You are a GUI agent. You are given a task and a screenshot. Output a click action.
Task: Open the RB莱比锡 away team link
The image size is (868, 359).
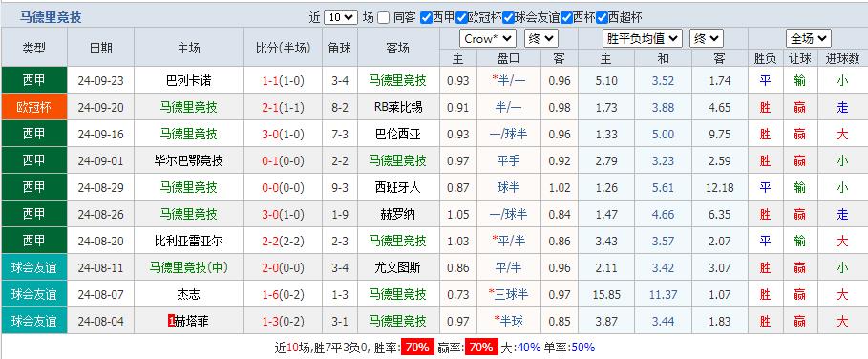[x=397, y=107]
